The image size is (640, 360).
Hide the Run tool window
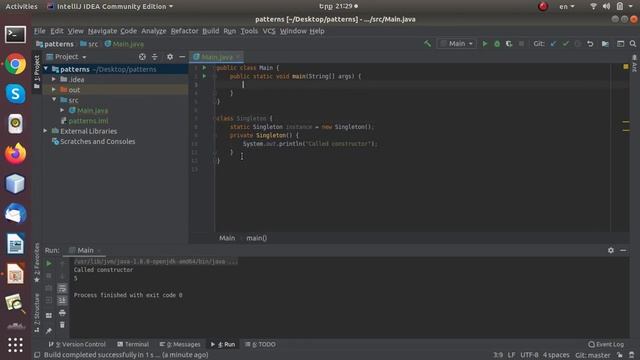pos(623,250)
